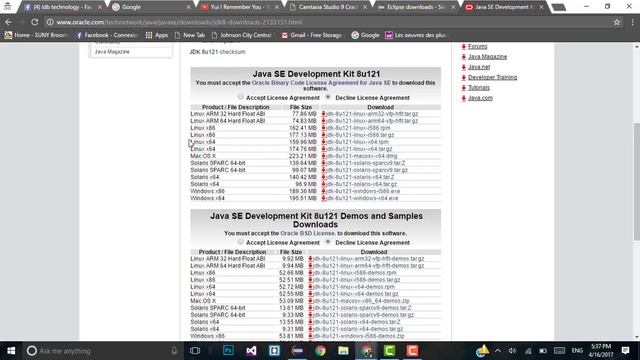Download jdk-8u121-solaris-x64.tar.gz
The image size is (640, 360).
coord(362,184)
